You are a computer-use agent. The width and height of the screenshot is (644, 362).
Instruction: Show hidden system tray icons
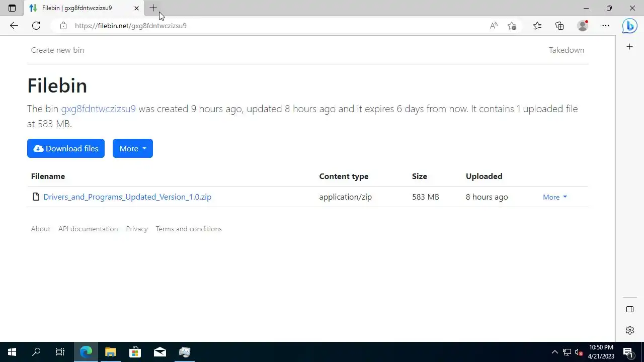tap(555, 352)
